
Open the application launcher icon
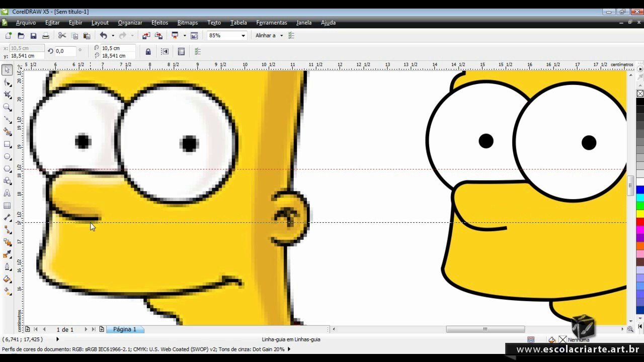tap(175, 36)
